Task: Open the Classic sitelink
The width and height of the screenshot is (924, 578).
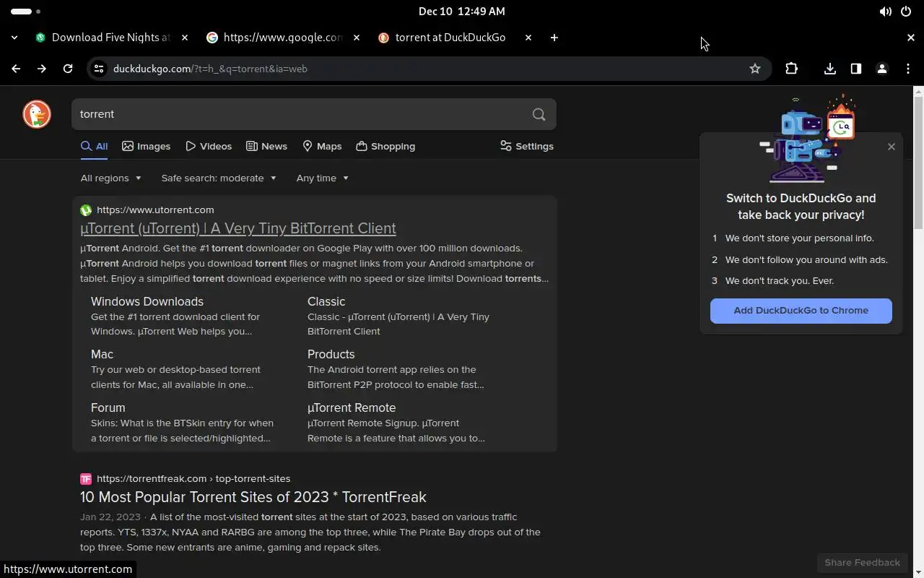Action: (x=326, y=301)
